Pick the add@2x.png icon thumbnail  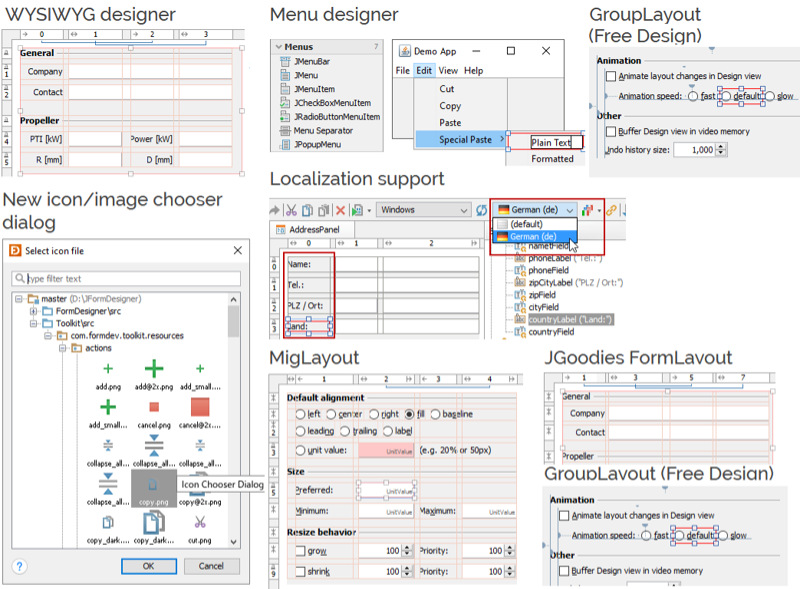coord(154,368)
